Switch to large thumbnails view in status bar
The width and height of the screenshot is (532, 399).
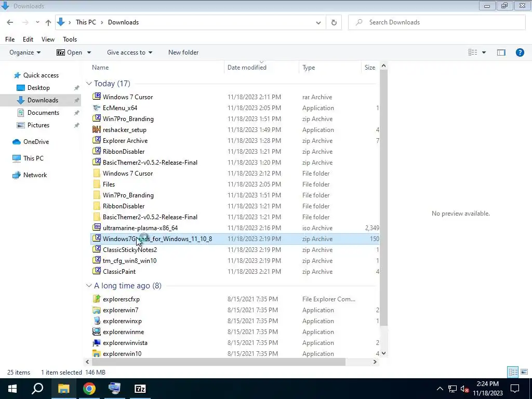click(525, 372)
